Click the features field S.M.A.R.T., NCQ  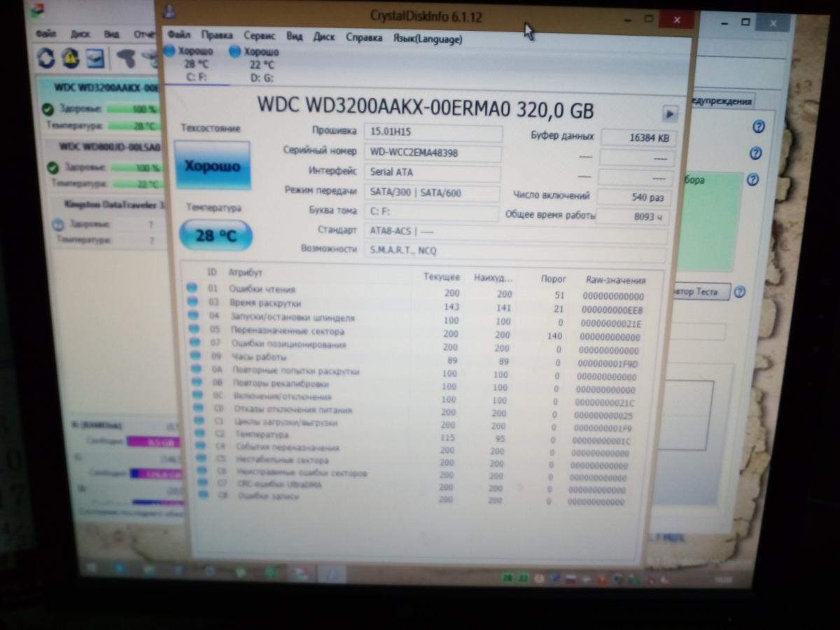click(514, 253)
